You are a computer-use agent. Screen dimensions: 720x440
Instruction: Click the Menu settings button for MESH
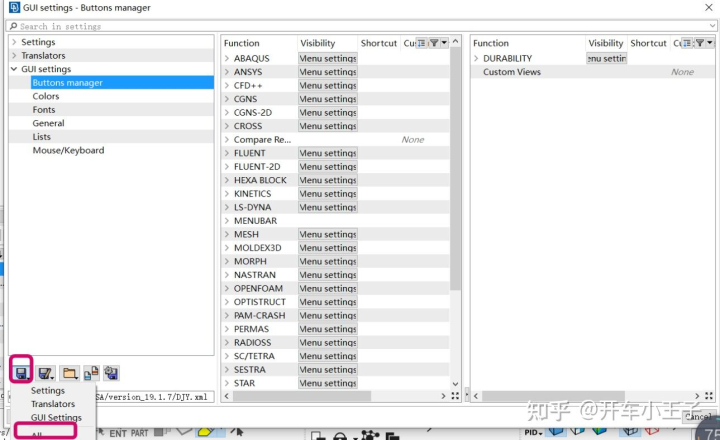point(328,234)
